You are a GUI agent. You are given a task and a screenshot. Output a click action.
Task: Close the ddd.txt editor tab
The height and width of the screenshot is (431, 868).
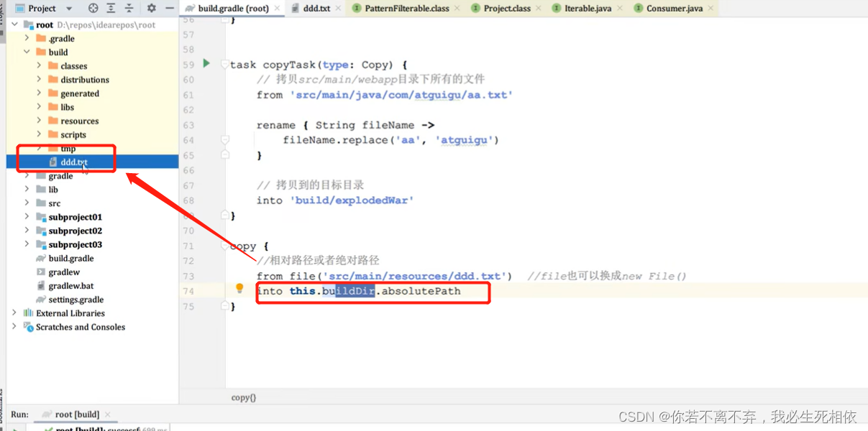[x=337, y=9]
